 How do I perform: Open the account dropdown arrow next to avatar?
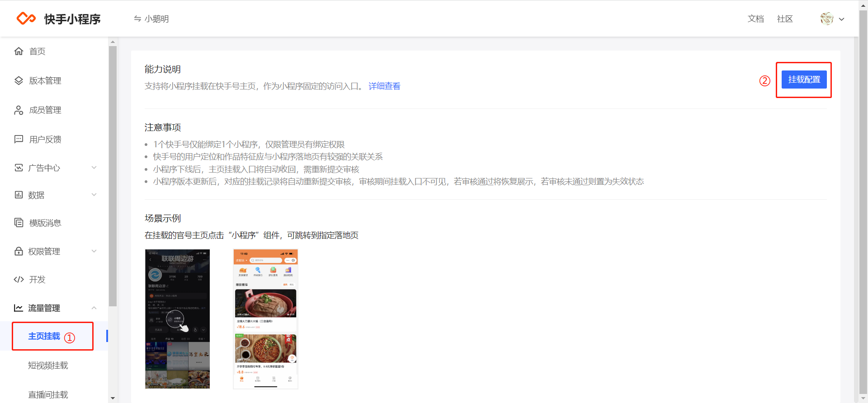(841, 19)
